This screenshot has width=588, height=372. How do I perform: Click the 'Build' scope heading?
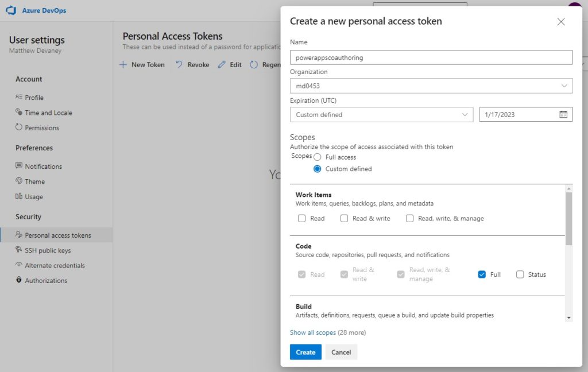[x=303, y=307]
